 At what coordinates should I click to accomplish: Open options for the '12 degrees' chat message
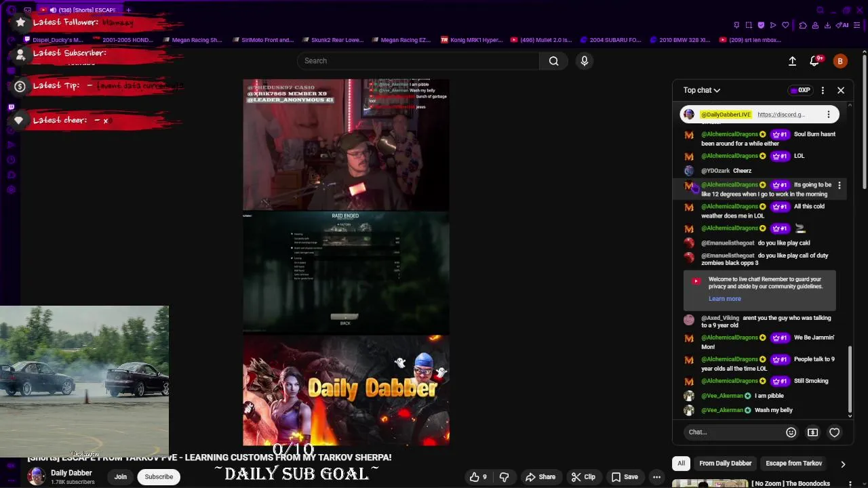tap(840, 185)
